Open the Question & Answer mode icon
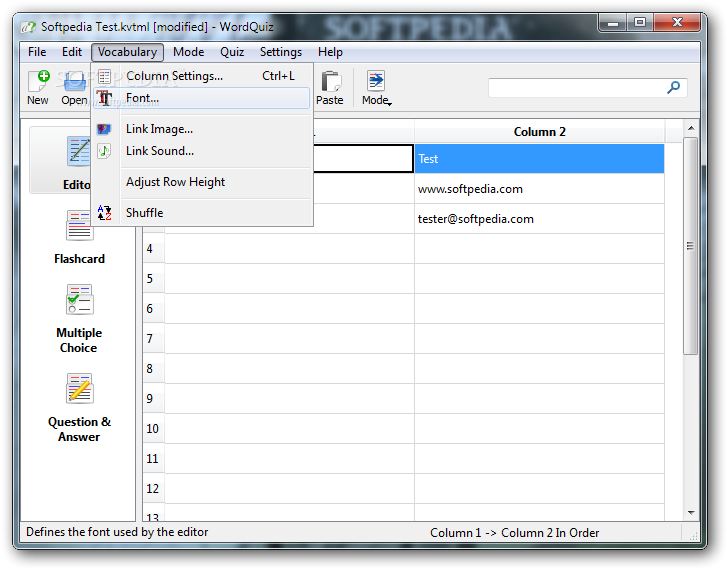Screen dimensions: 728x570 [79, 388]
